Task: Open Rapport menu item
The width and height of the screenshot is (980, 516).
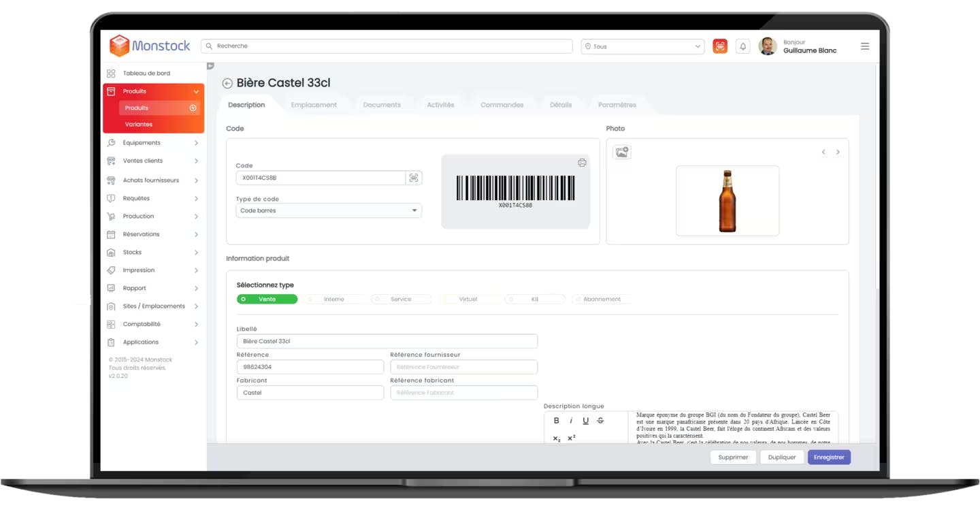Action: click(135, 289)
